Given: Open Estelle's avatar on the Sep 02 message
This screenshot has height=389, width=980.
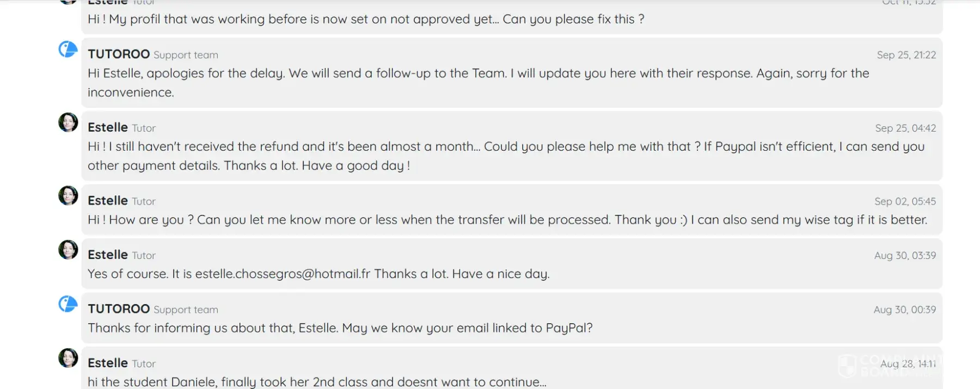Looking at the screenshot, I should pos(68,195).
